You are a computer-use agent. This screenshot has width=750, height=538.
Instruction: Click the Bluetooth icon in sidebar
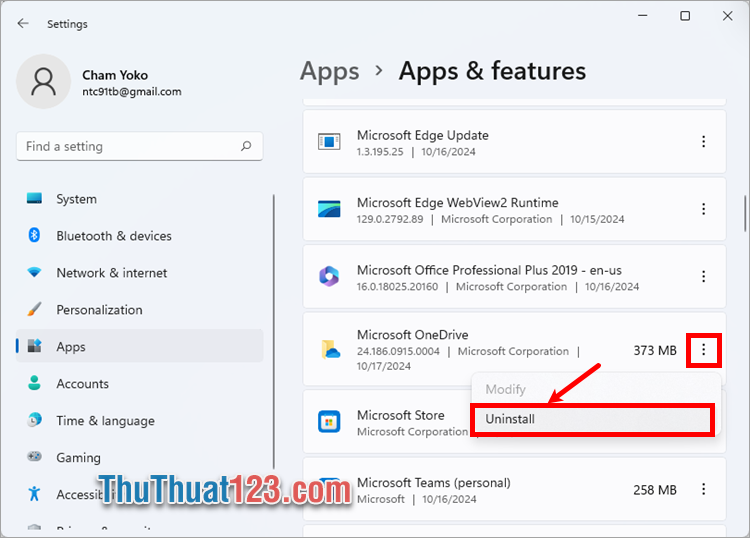pos(34,235)
